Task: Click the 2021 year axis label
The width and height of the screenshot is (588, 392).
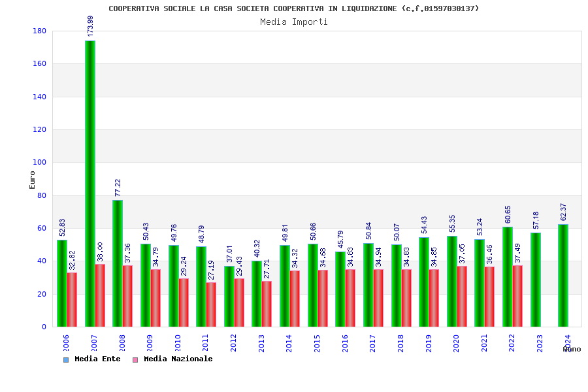Action: click(x=484, y=343)
